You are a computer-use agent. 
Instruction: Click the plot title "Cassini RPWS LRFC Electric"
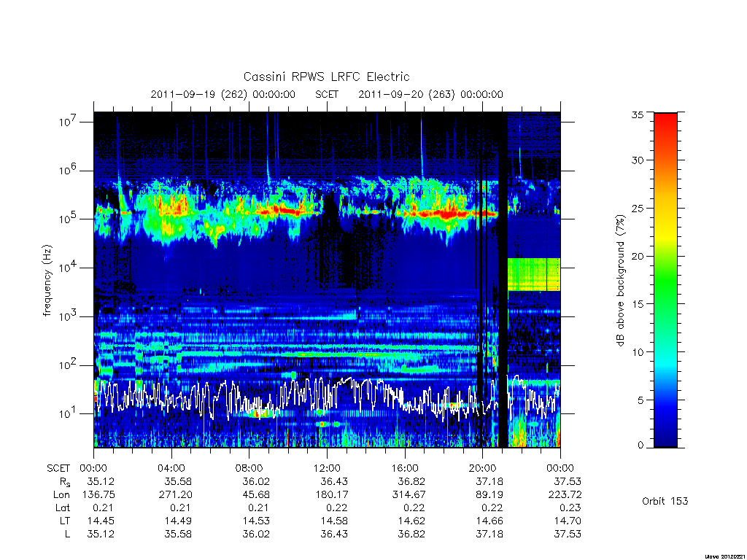(x=326, y=77)
